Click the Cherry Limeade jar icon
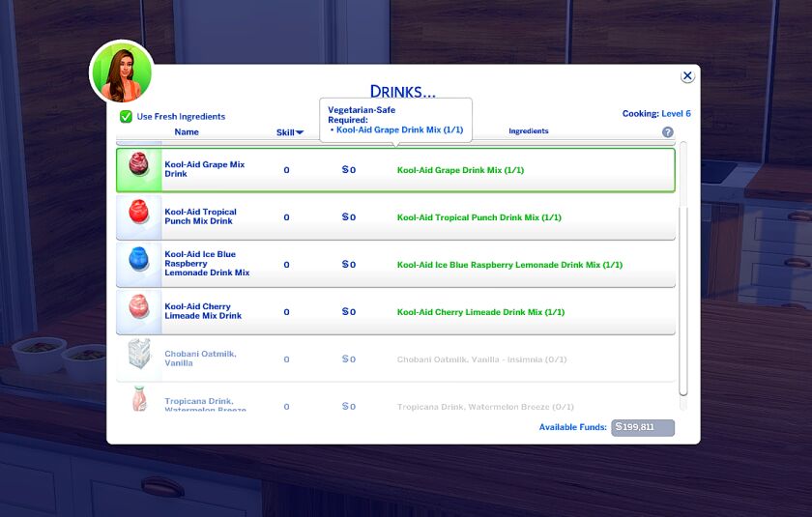 click(138, 306)
